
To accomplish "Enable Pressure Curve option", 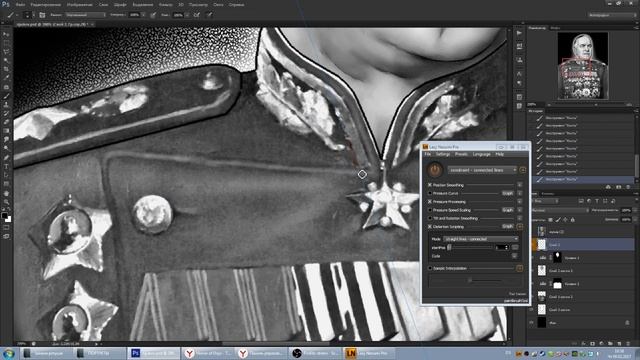I will click(x=430, y=193).
